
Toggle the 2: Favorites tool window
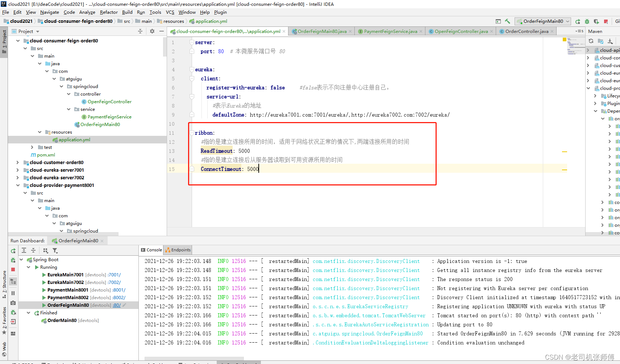click(4, 321)
